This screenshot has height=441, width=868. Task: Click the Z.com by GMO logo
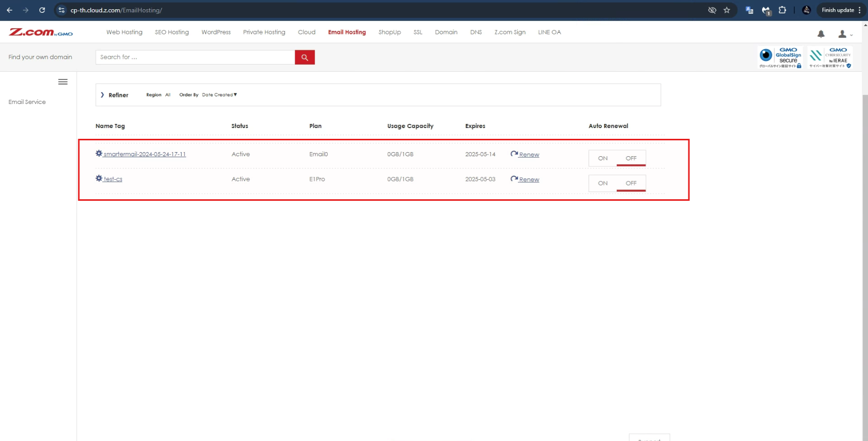click(41, 32)
